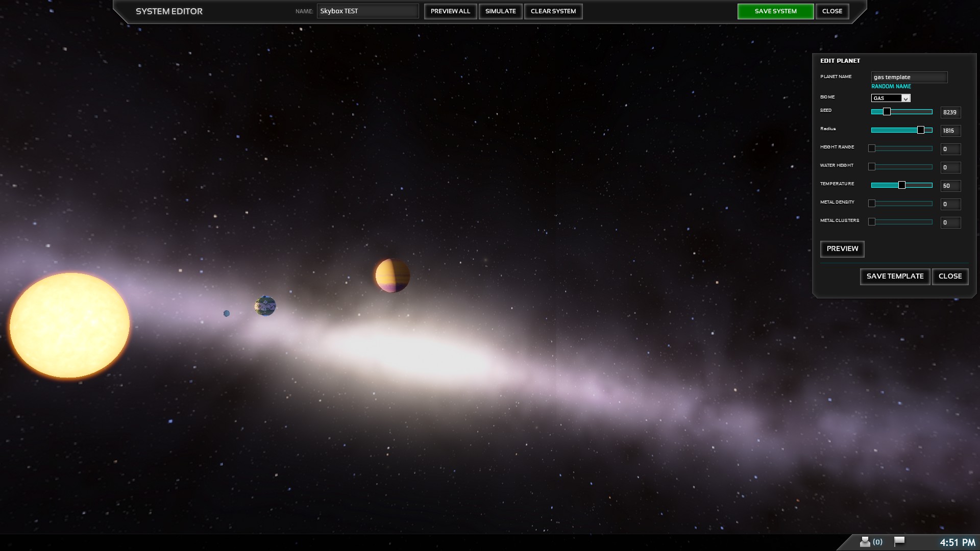Click the Preview button in Edit Planet
The height and width of the screenshot is (551, 980).
tap(842, 249)
